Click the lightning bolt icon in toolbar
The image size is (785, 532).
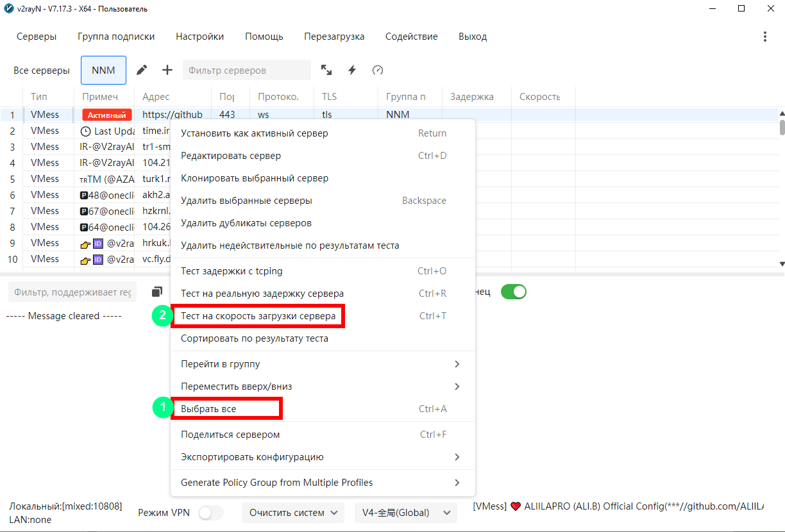(352, 70)
